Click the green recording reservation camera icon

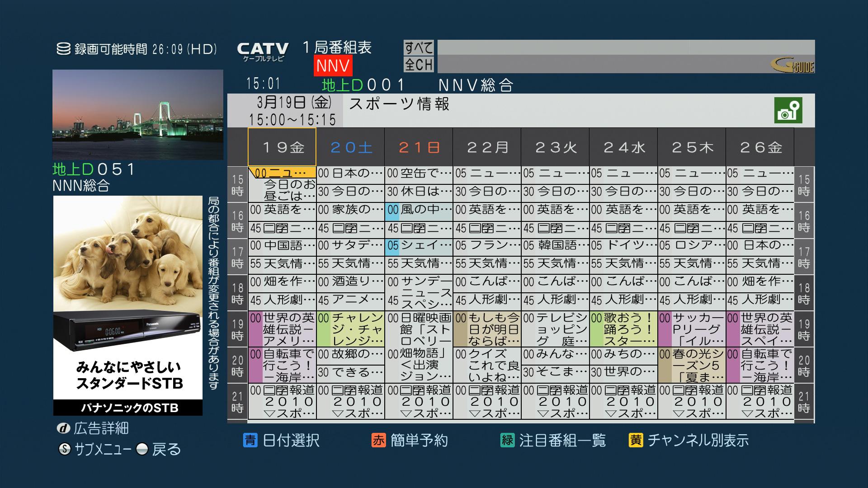point(788,110)
